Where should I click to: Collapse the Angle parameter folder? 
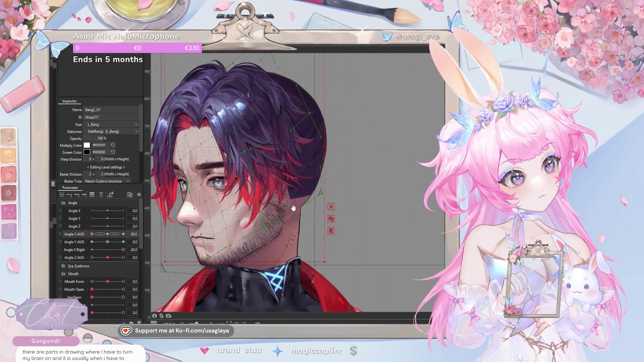pos(63,203)
